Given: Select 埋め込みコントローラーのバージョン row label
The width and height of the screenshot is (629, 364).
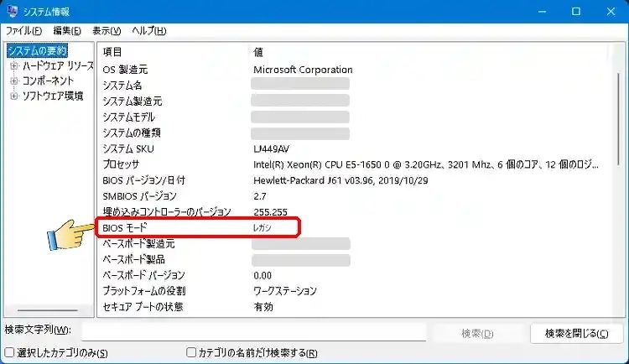Looking at the screenshot, I should [167, 211].
